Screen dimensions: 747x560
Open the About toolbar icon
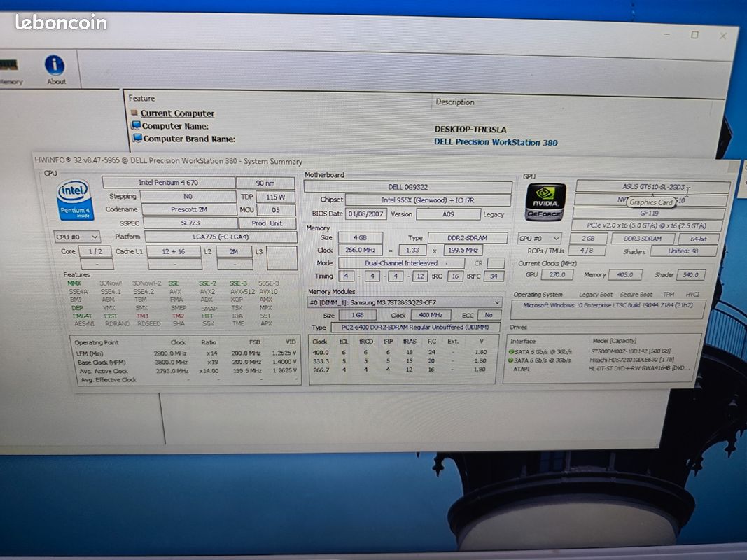pos(55,70)
